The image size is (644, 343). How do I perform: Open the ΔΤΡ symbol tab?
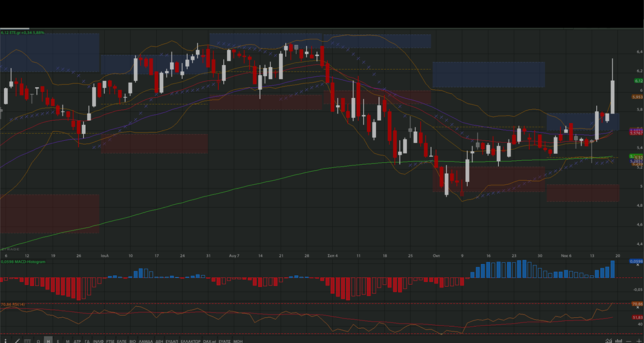click(77, 341)
